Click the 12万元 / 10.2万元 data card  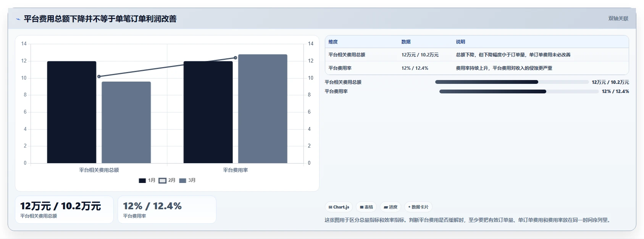(x=64, y=210)
